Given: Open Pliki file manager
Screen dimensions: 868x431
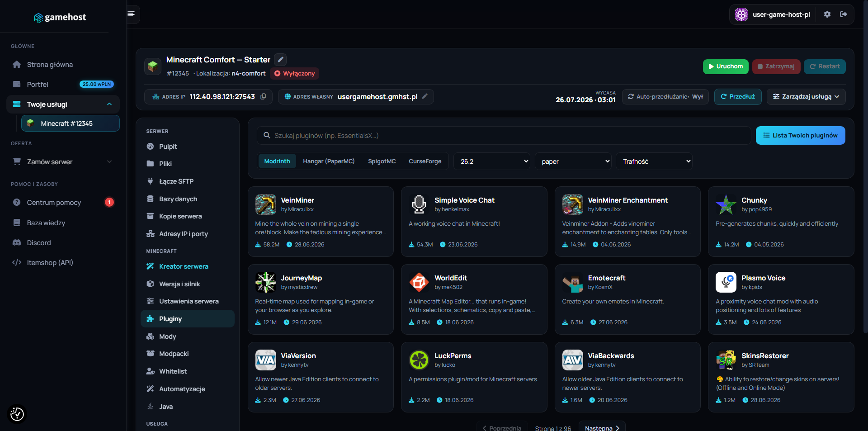Looking at the screenshot, I should click(188, 164).
